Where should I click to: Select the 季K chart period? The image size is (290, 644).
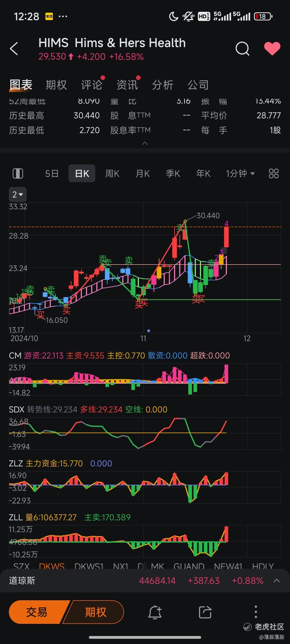point(173,173)
